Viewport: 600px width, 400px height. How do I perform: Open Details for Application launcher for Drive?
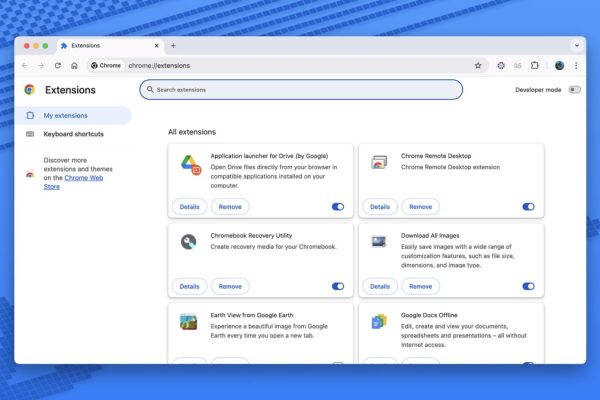pyautogui.click(x=189, y=207)
